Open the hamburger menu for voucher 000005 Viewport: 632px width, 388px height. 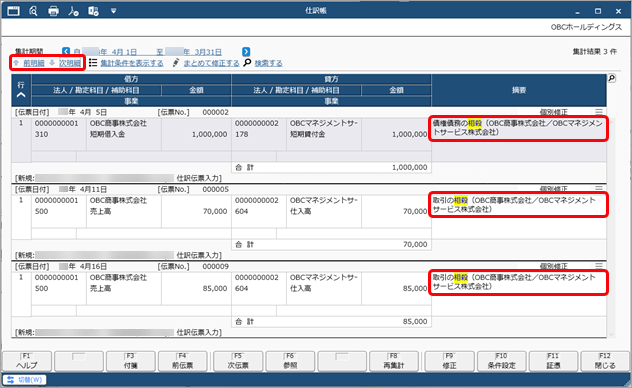point(599,189)
